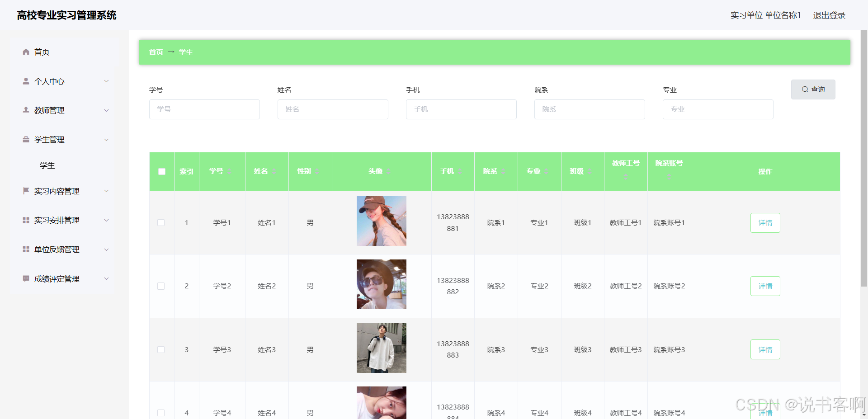The image size is (868, 419).
Task: Click the sort arrows in 院系 column header
Action: [503, 171]
